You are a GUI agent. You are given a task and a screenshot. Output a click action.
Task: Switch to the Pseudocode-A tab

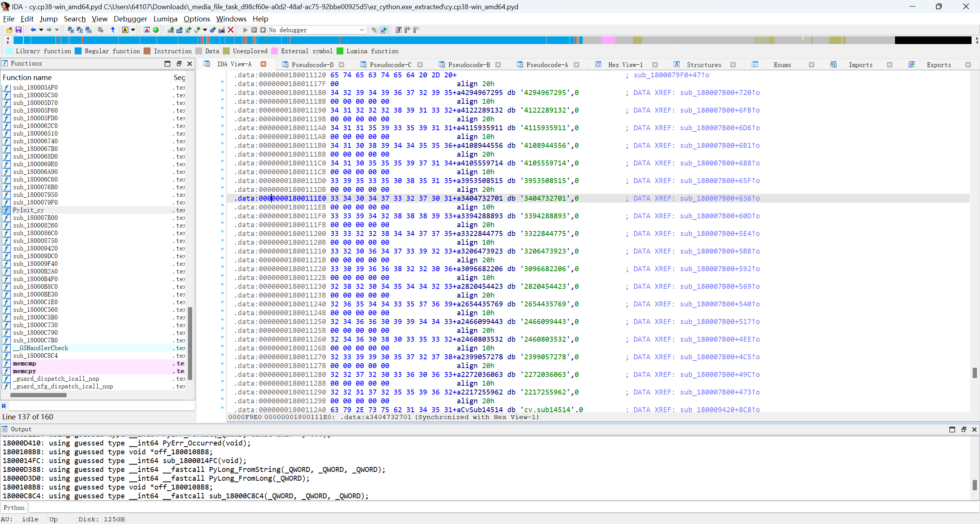pyautogui.click(x=547, y=65)
